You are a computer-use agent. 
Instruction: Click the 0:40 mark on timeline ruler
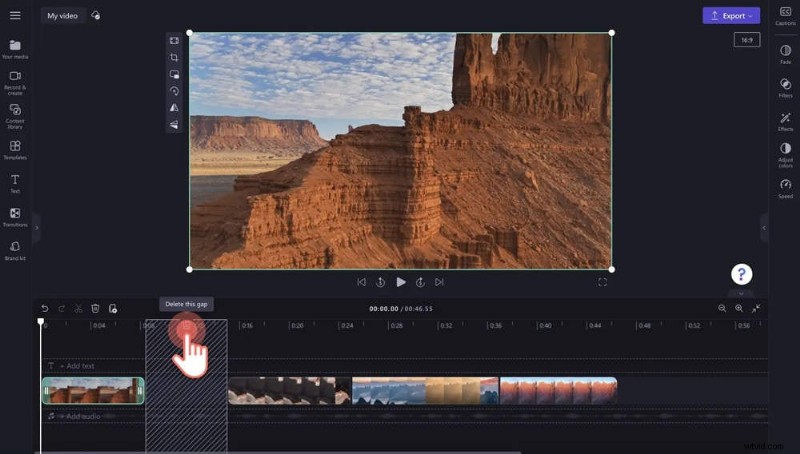(x=544, y=325)
